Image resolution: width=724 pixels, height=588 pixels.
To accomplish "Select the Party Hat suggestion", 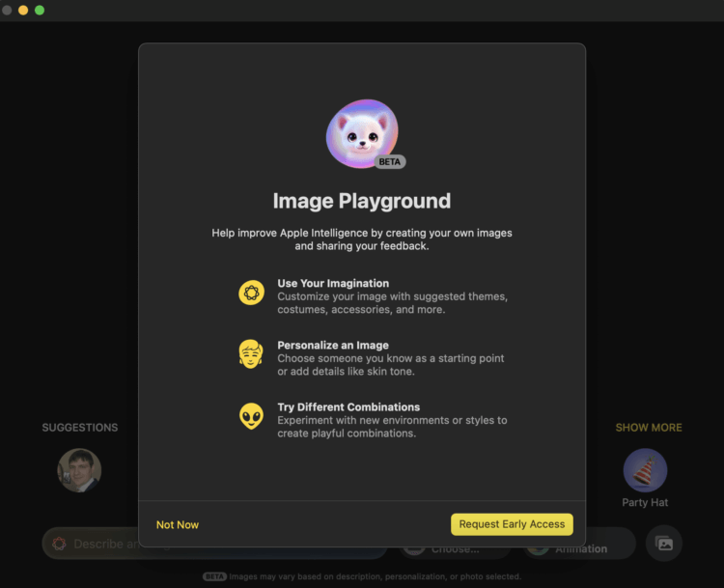I will [645, 470].
